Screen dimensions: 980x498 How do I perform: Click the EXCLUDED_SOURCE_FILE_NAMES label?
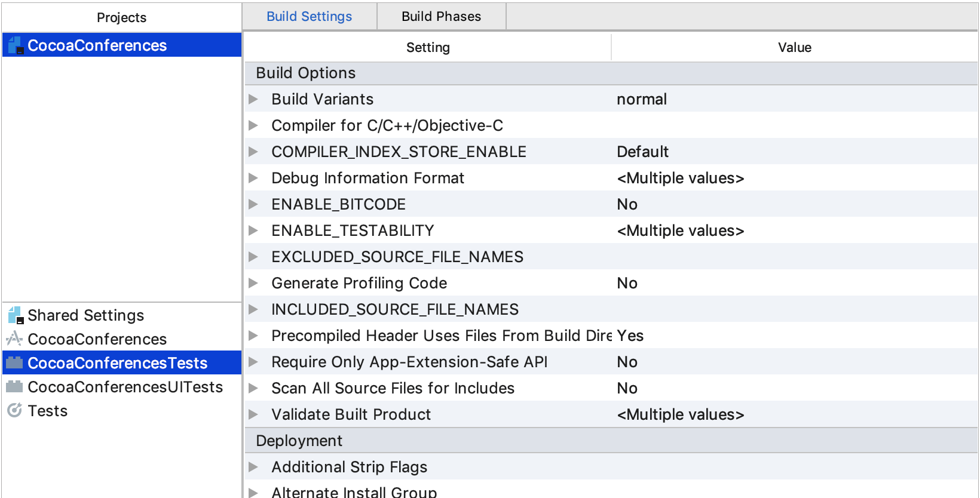click(397, 257)
